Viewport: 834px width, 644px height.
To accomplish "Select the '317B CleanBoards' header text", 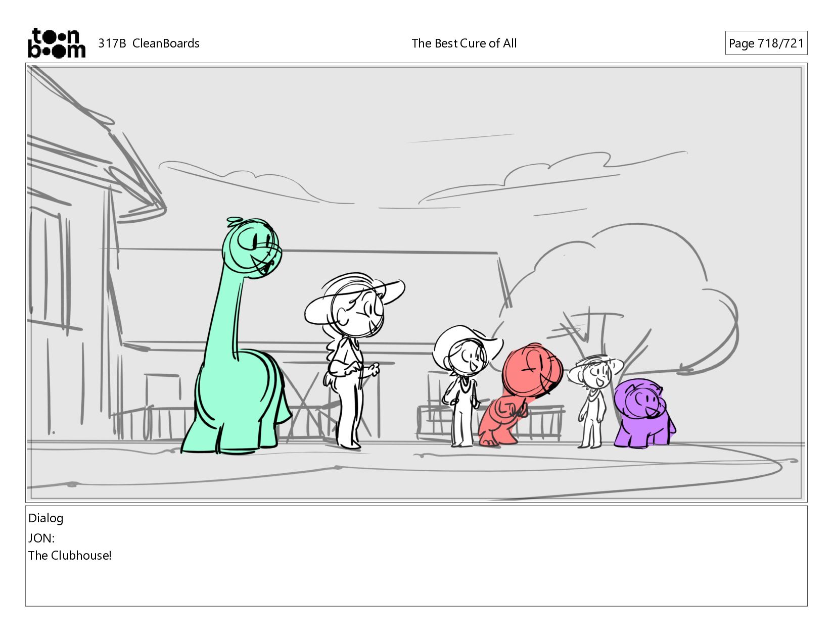I will [149, 43].
